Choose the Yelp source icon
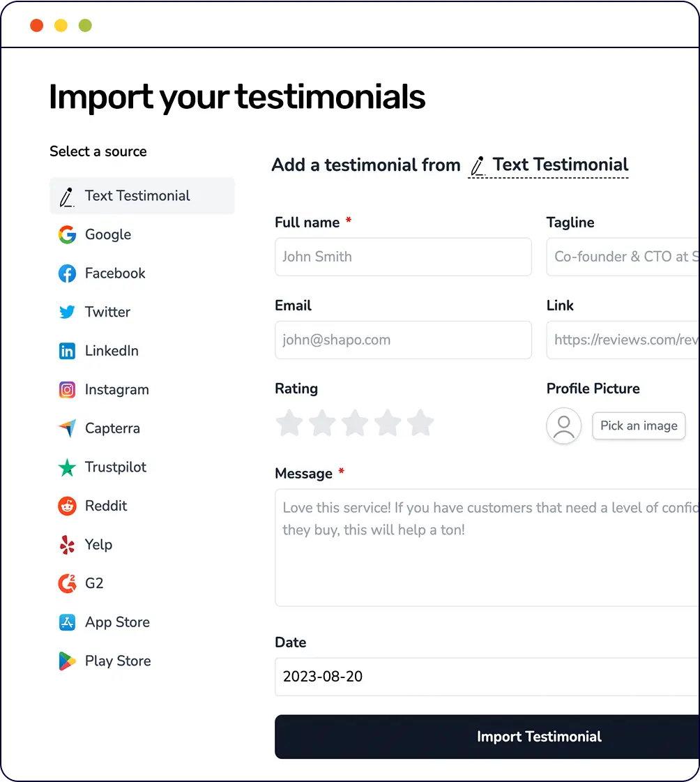This screenshot has height=782, width=700. 67,545
